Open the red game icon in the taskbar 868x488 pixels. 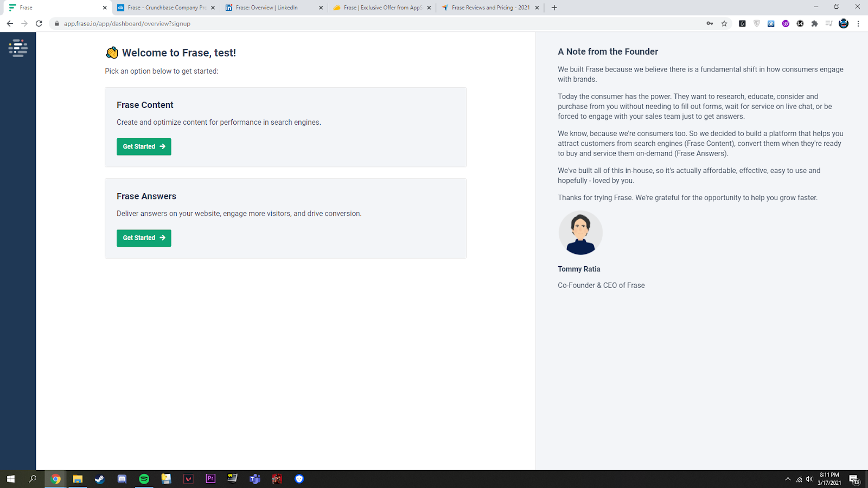(x=277, y=479)
